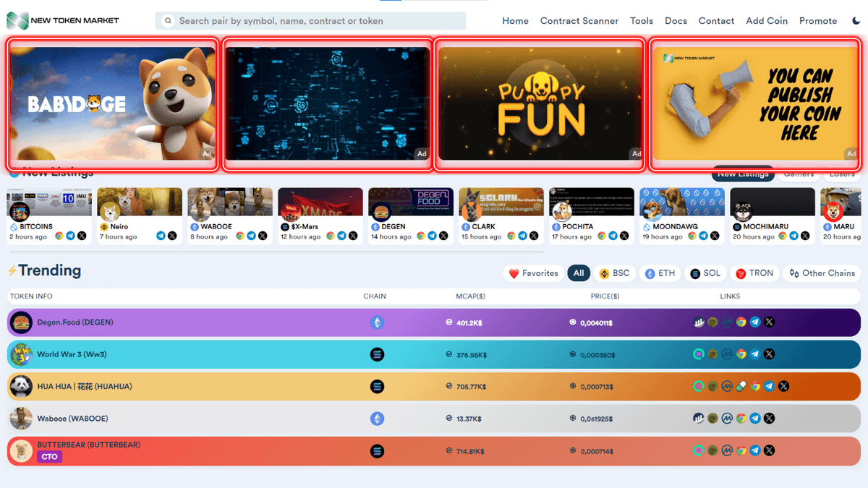Screen dimensions: 868x488
Task: Click the New Token Market logo
Action: (63, 21)
